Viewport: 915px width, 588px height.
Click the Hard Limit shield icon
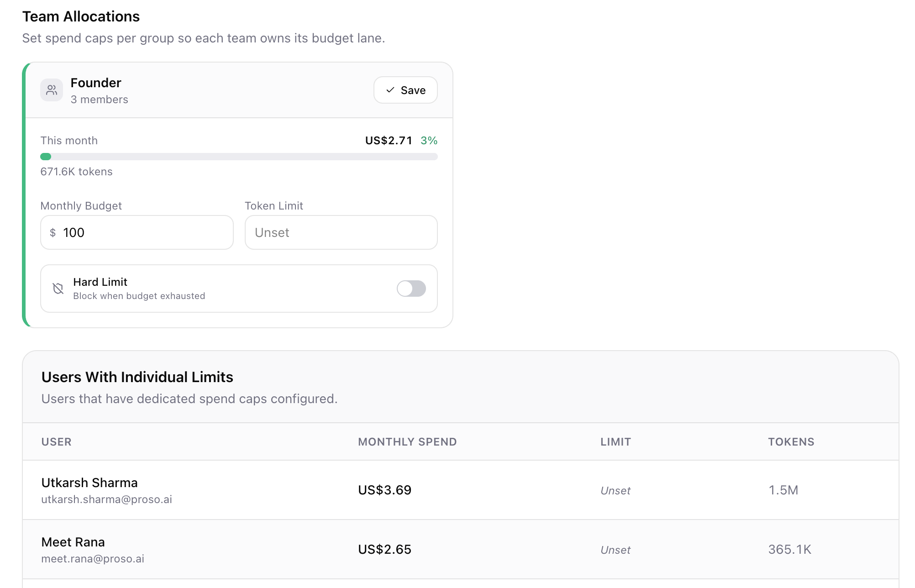pyautogui.click(x=58, y=289)
